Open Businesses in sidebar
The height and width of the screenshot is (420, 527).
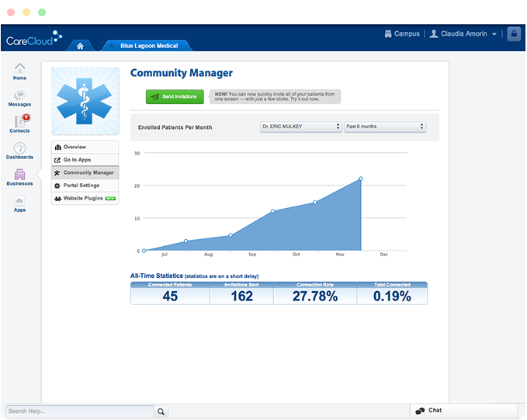19,177
